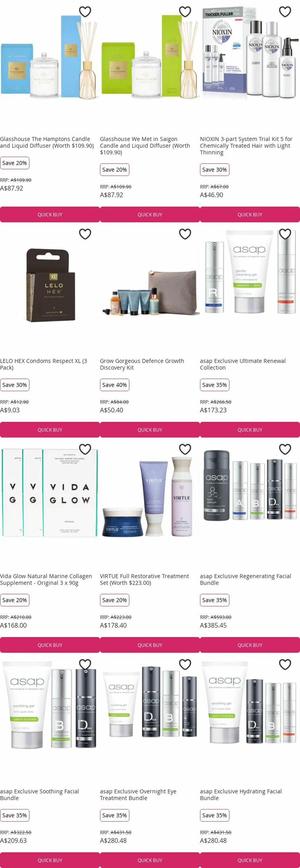The width and height of the screenshot is (300, 868).
Task: Open Vida Glow Natural Marine Collagen product link
Action: pyautogui.click(x=46, y=580)
